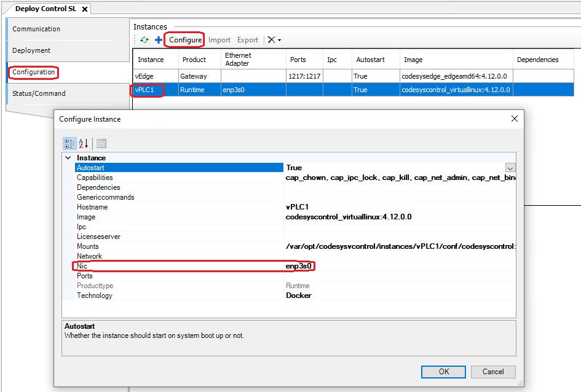Confirm settings with OK
Viewport: 581px width, 392px height.
click(x=443, y=372)
